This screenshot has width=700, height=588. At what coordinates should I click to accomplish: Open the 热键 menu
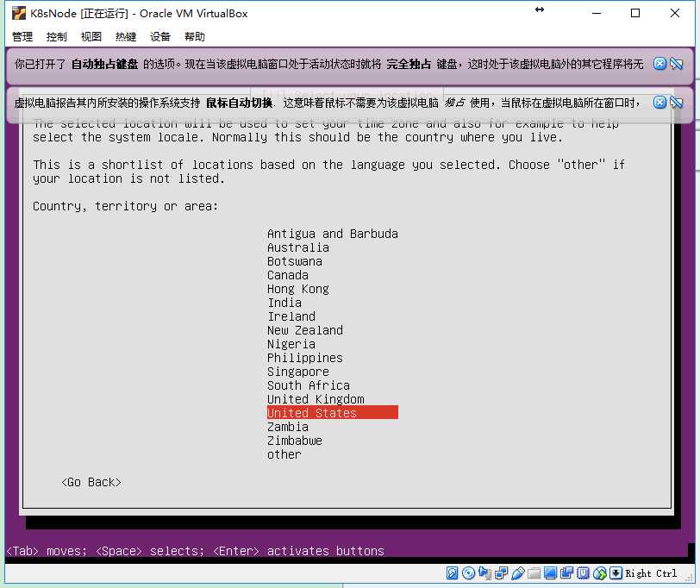point(126,36)
